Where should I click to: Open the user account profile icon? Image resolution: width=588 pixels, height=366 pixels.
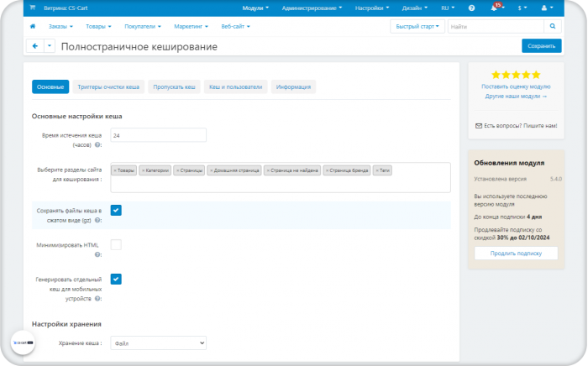pyautogui.click(x=544, y=8)
